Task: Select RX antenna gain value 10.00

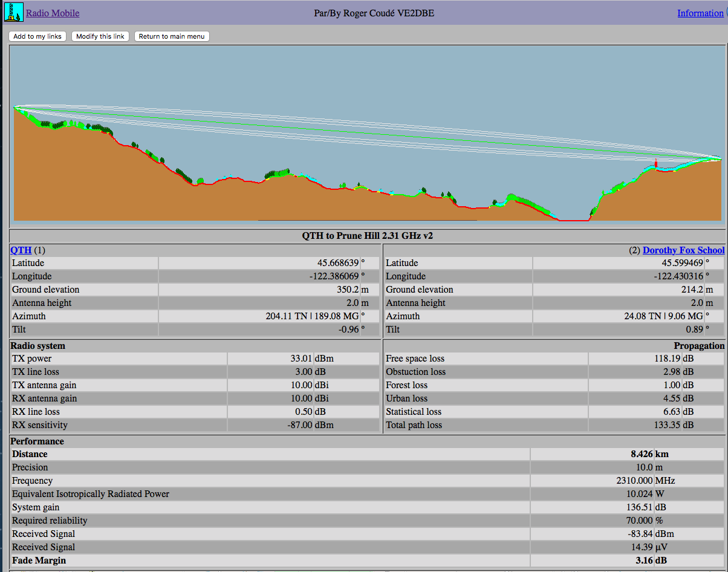Action: [301, 398]
